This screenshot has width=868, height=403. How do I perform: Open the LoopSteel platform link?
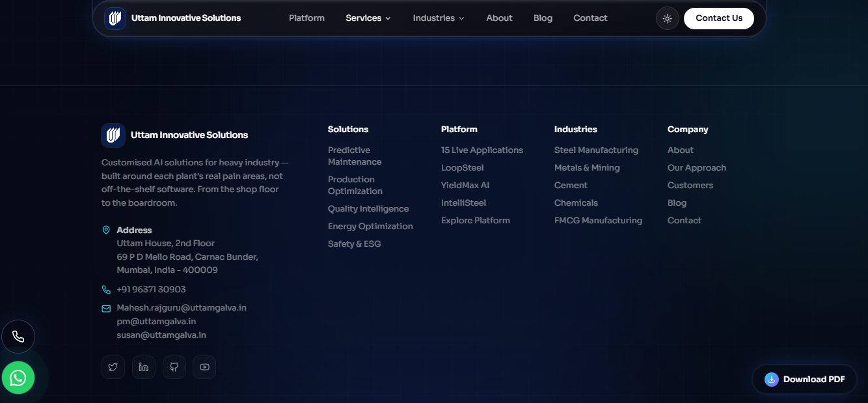[463, 168]
